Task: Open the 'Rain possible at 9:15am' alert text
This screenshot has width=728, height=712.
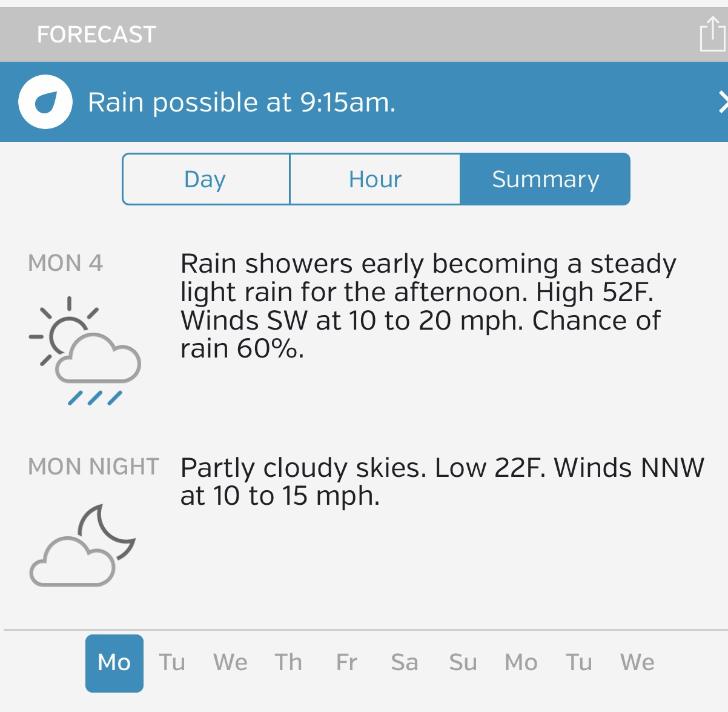Action: (242, 102)
